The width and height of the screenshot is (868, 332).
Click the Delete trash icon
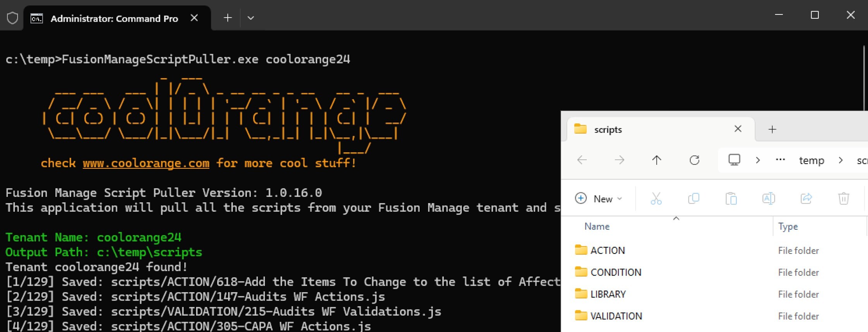tap(844, 199)
